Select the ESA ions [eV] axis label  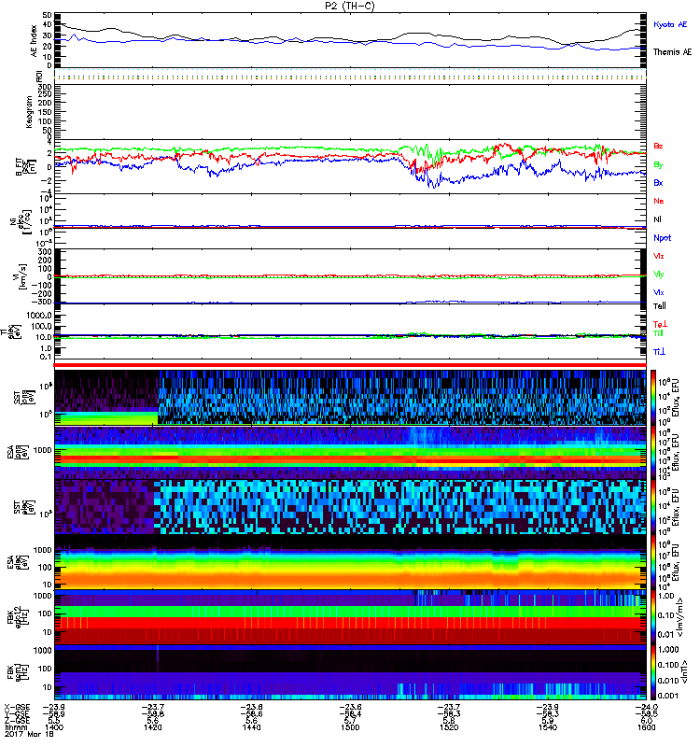click(x=18, y=452)
